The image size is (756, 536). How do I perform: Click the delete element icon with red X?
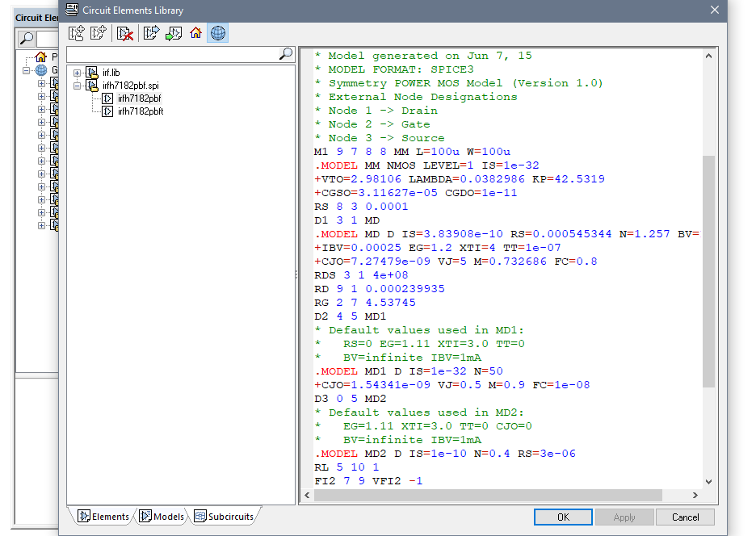pos(124,33)
